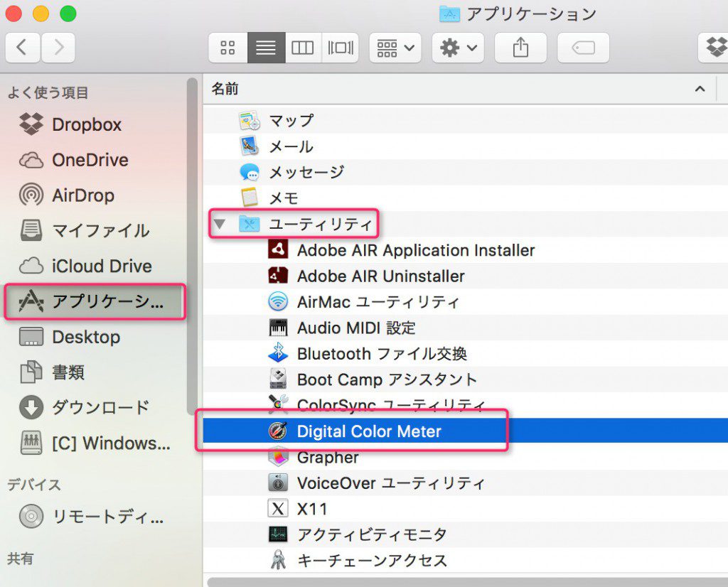Select the Grapher app icon
Screen dimensions: 728x587
coord(278,457)
